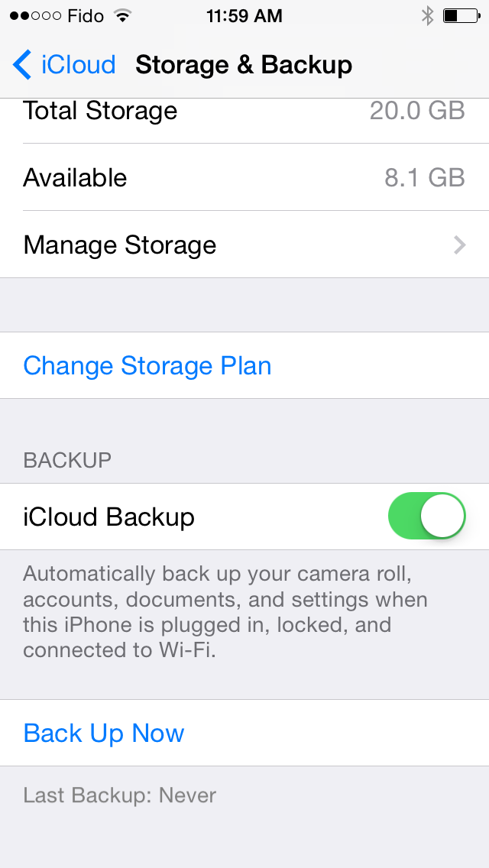The width and height of the screenshot is (489, 868).
Task: Tap the 11:59 AM clock
Action: pyautogui.click(x=244, y=16)
